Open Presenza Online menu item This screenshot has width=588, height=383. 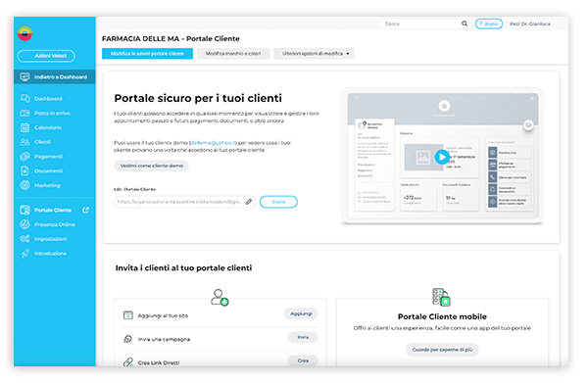point(55,224)
